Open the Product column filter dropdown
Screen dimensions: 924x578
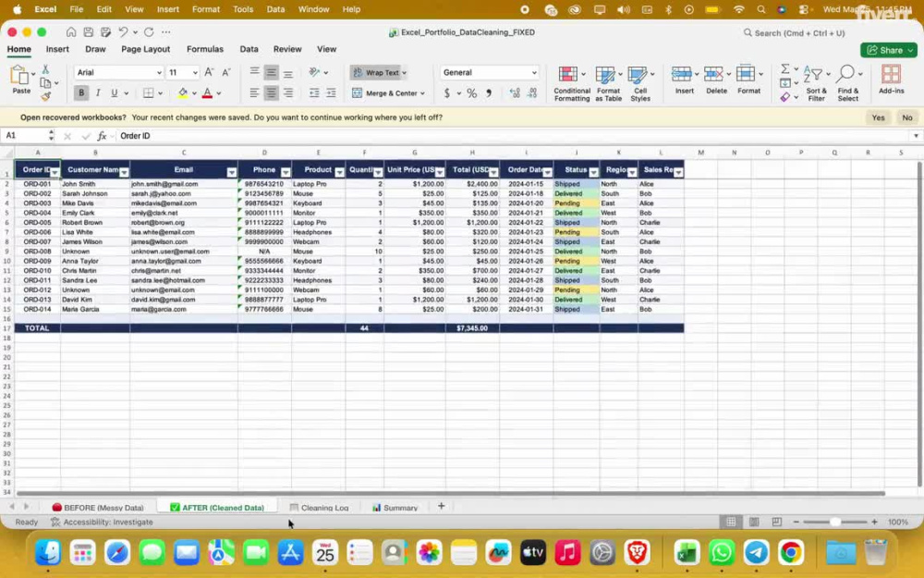click(x=339, y=172)
